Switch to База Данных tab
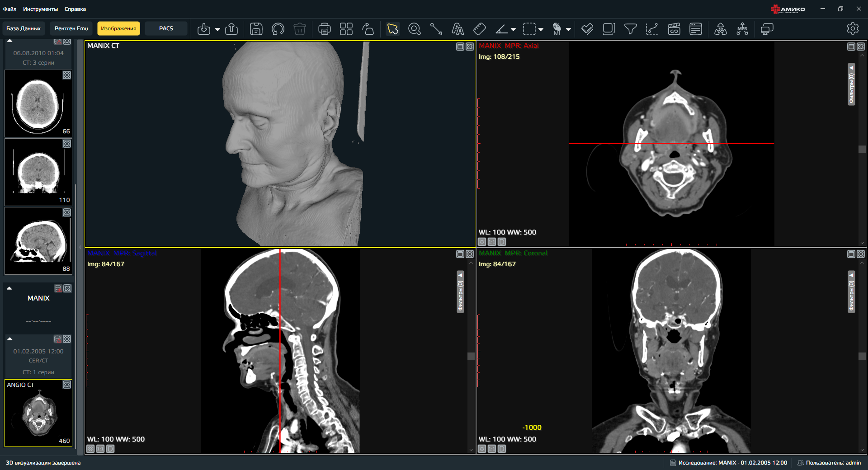 click(24, 28)
